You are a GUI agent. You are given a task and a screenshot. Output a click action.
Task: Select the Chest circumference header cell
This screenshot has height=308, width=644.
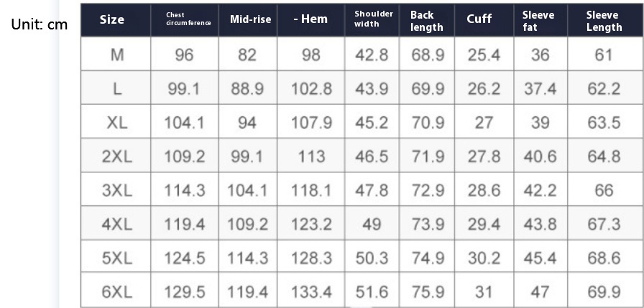click(x=188, y=19)
